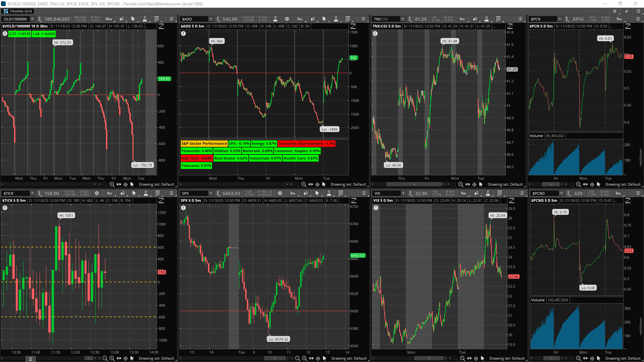The width and height of the screenshot is (644, 362).
Task: Select the Flexible Grid tab
Action: [x=18, y=11]
